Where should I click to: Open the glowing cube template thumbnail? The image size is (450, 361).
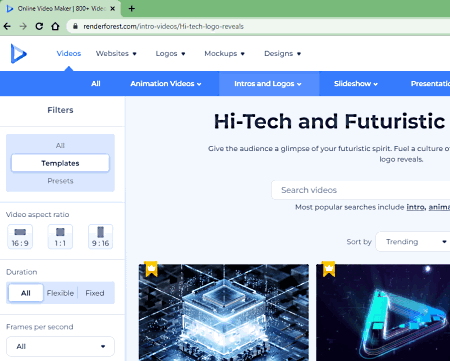pos(224,313)
